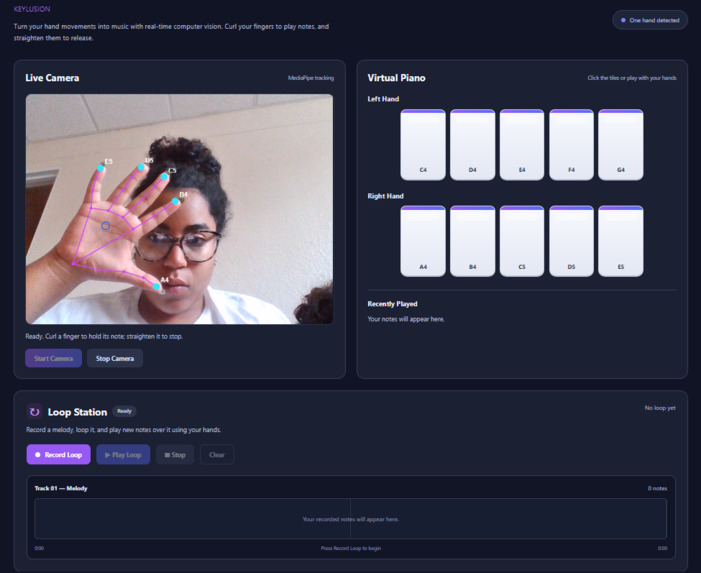The image size is (701, 573).
Task: Play the D4 piano tile
Action: tap(473, 145)
